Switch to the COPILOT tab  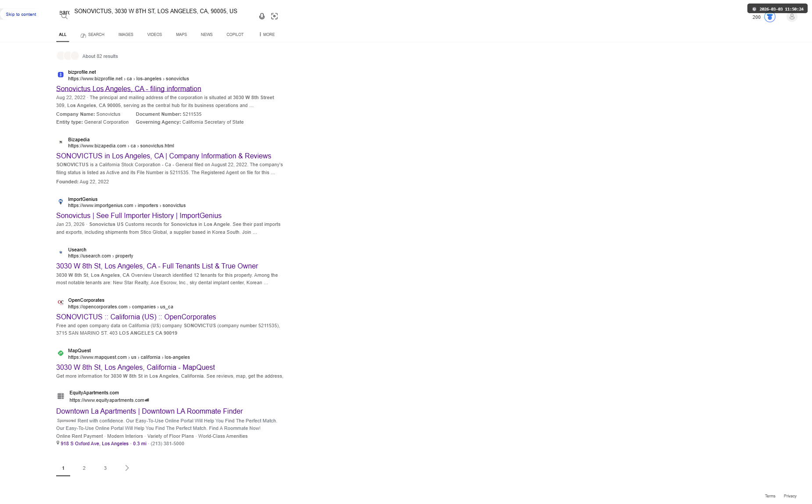(x=235, y=35)
